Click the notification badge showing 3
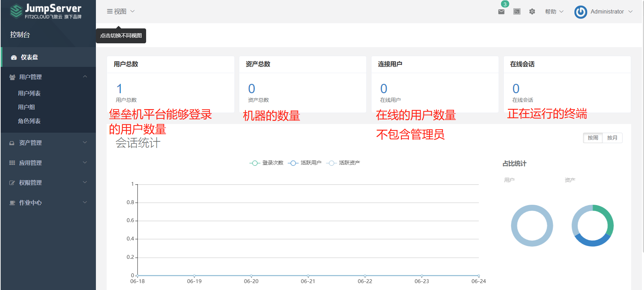 point(505,4)
